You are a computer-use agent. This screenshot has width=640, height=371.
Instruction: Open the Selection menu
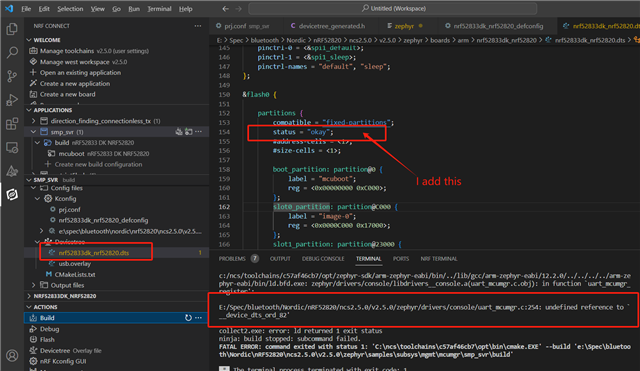[70, 9]
